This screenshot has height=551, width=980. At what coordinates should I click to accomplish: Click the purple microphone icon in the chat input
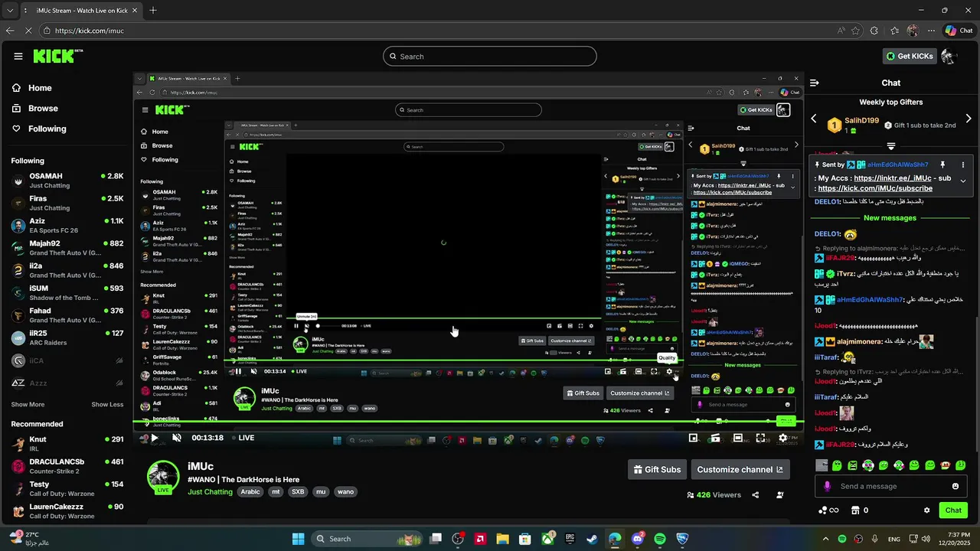827,486
